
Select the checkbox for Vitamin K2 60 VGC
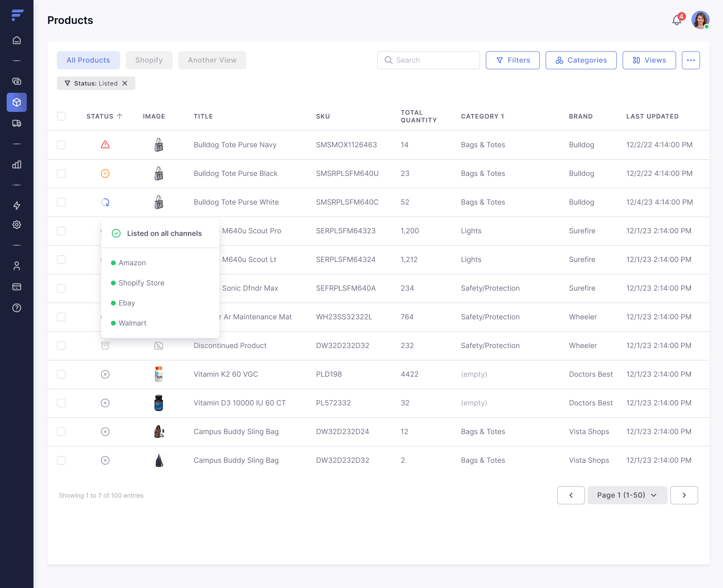tap(61, 374)
